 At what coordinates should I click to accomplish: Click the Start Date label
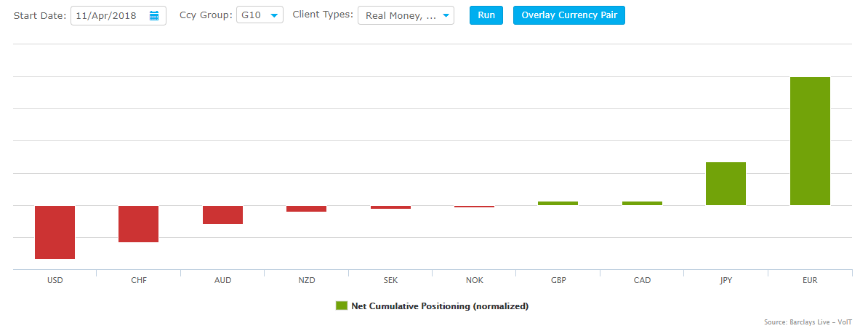tap(40, 15)
